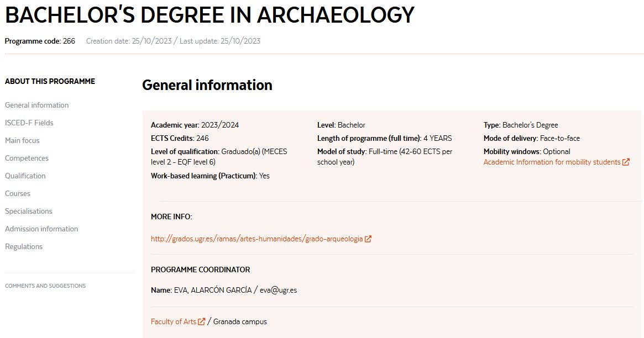Go to ISCED-F Fields section
This screenshot has height=338, width=644.
pyautogui.click(x=29, y=123)
